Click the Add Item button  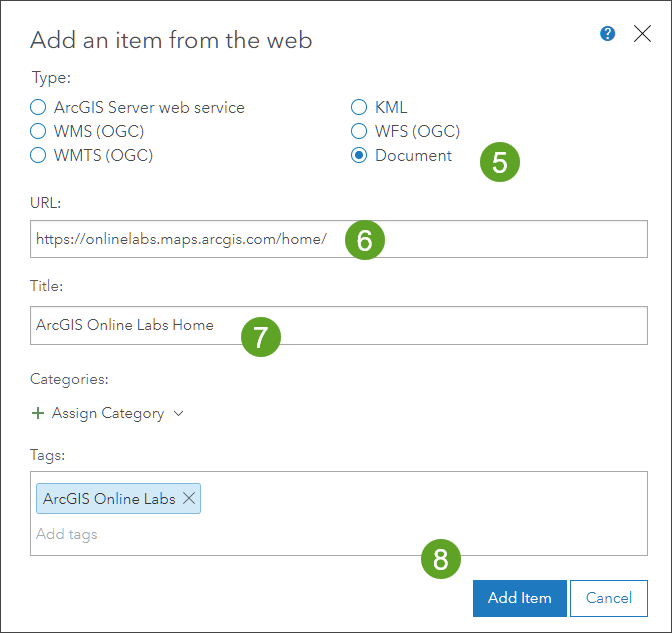[519, 598]
